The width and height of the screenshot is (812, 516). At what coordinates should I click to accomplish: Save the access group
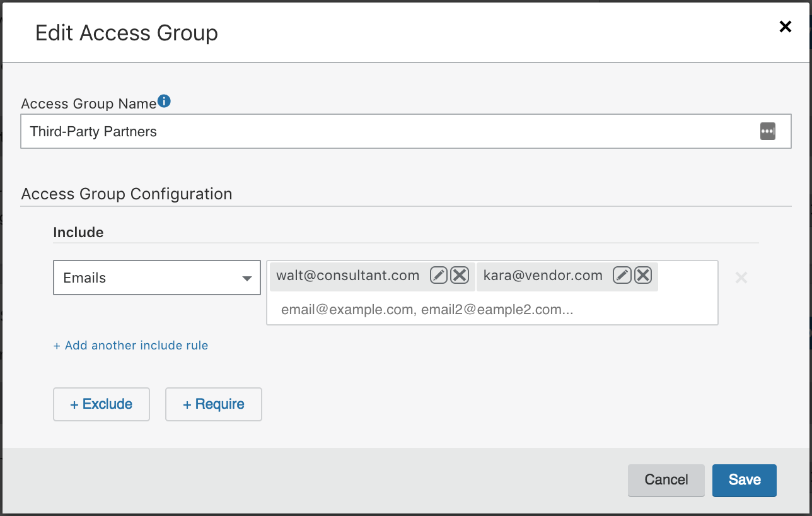click(745, 480)
